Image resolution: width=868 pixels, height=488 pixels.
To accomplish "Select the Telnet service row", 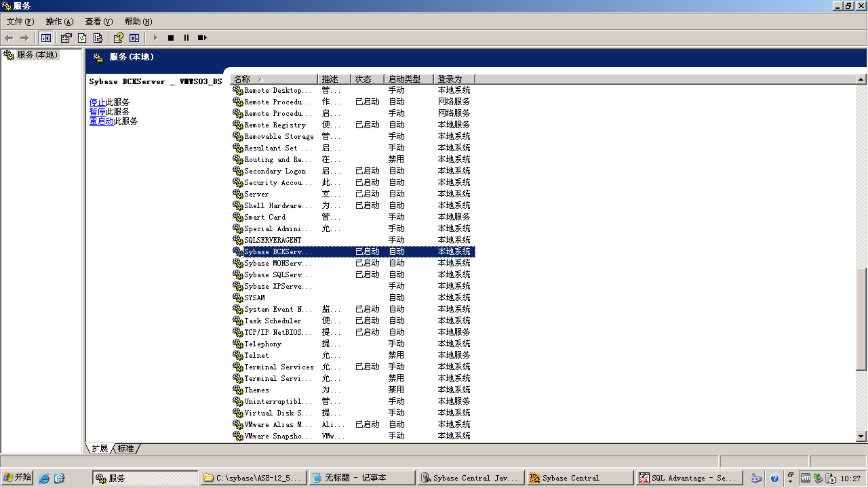I will [x=354, y=355].
